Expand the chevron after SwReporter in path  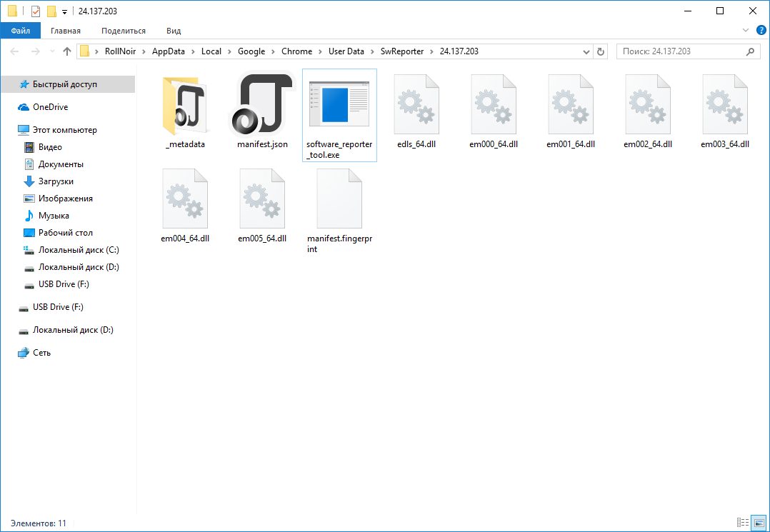[x=432, y=51]
